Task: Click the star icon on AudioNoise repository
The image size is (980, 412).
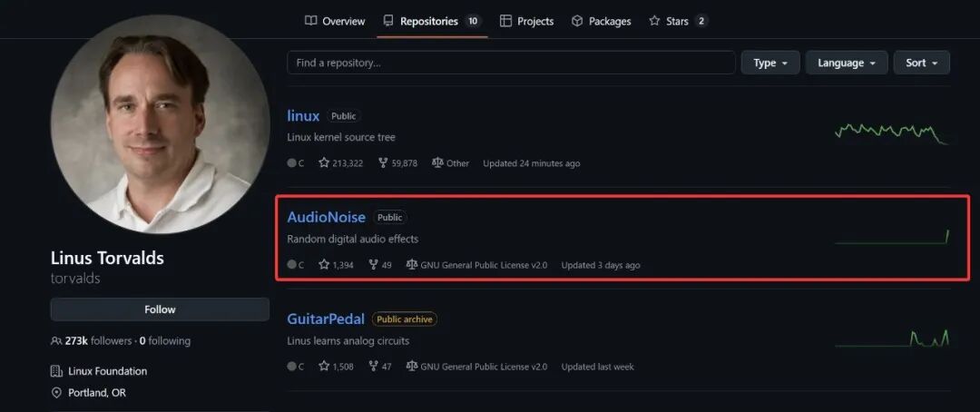Action: (324, 265)
